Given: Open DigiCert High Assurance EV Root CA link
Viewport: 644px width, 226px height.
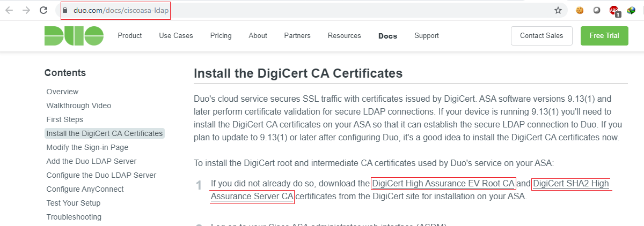Looking at the screenshot, I should 443,184.
